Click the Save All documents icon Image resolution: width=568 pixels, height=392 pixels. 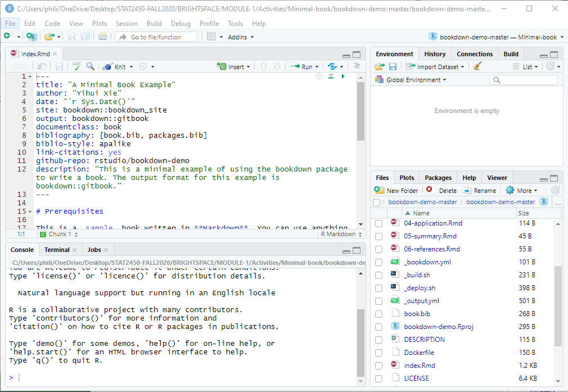click(85, 37)
